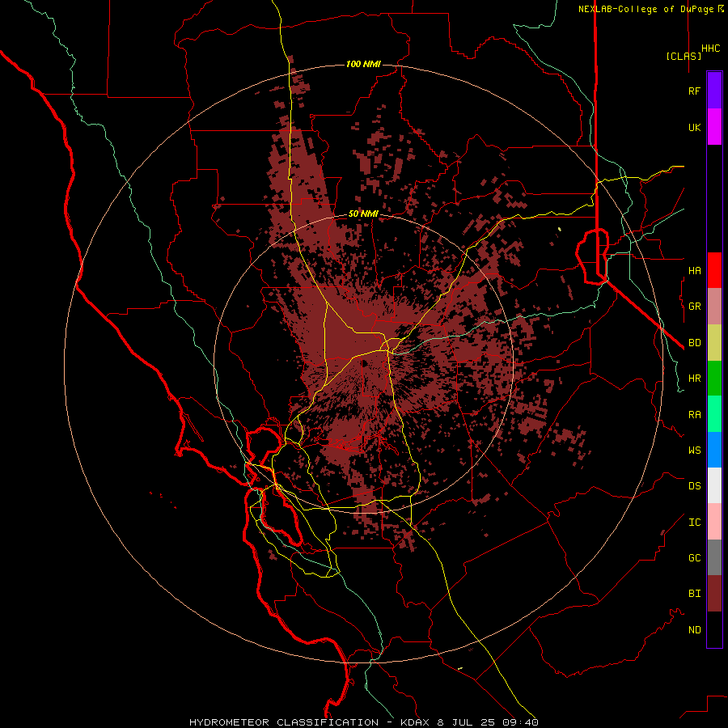Click the ND legend label
Viewport: 728px width, 728px height.
coord(694,629)
